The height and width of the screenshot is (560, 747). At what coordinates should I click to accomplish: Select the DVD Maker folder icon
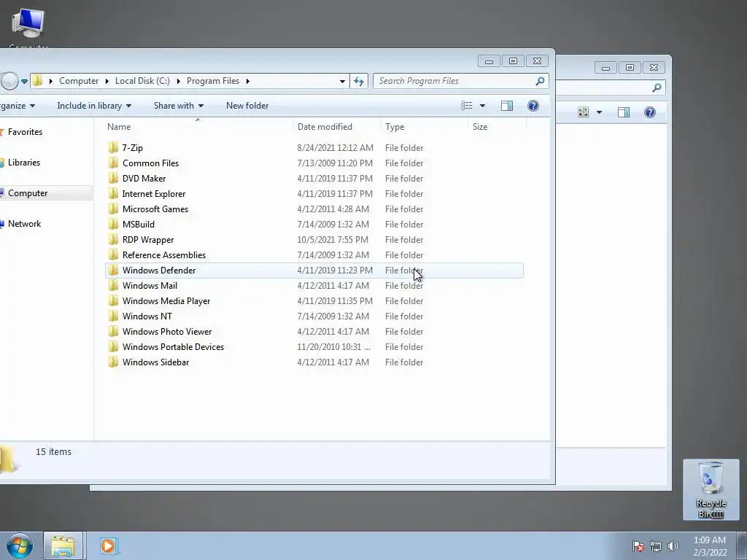coord(113,178)
